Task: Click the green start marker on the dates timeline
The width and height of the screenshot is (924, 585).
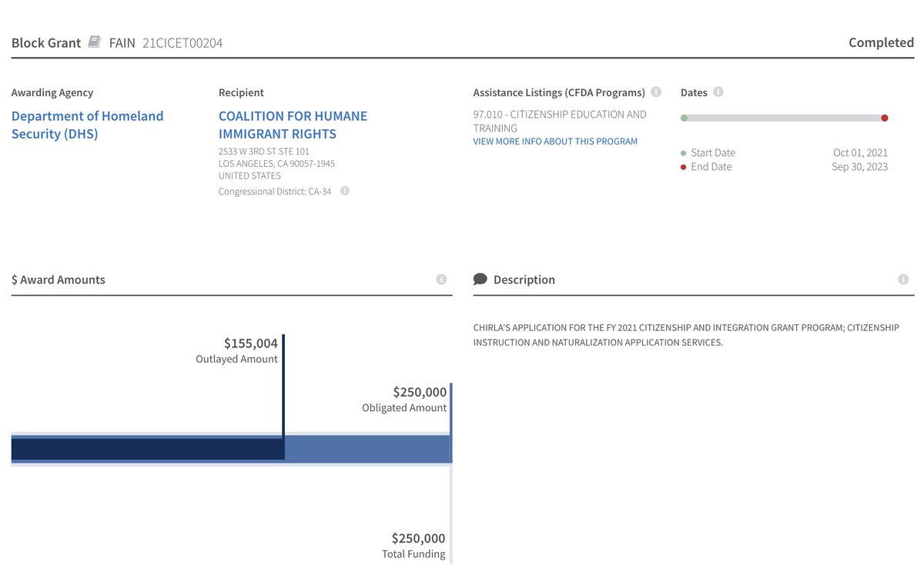Action: click(x=684, y=118)
